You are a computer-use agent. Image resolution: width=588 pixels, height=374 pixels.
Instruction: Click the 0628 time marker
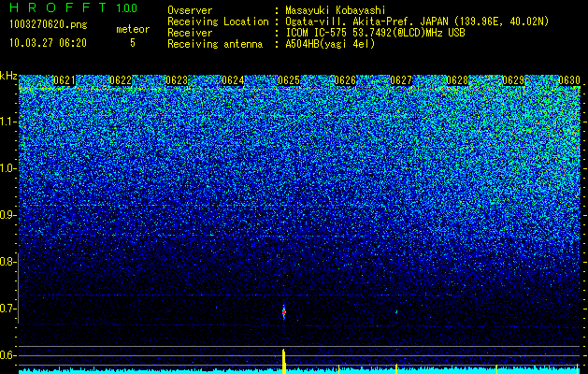[457, 80]
